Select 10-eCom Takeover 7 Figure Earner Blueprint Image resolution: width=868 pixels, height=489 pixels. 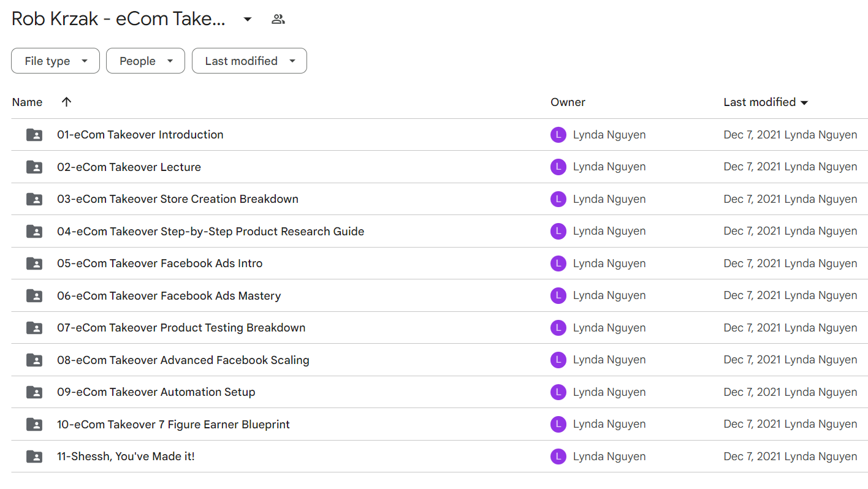[x=173, y=424]
